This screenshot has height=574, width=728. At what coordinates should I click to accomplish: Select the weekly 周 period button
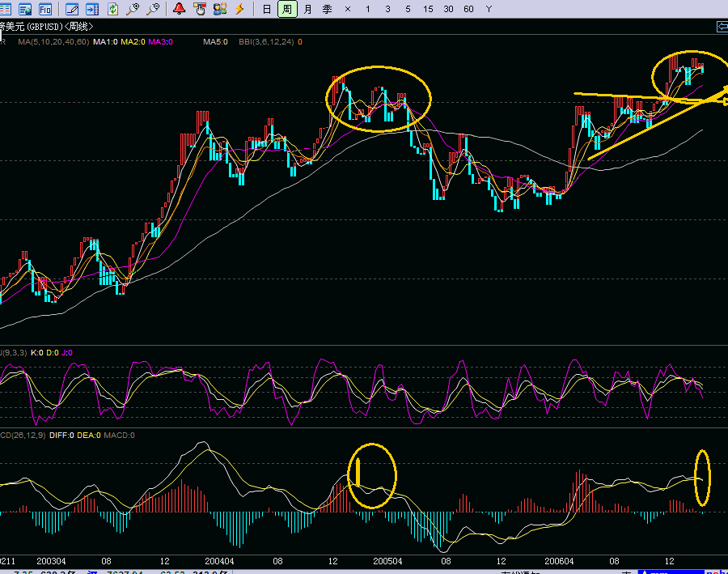click(x=287, y=9)
